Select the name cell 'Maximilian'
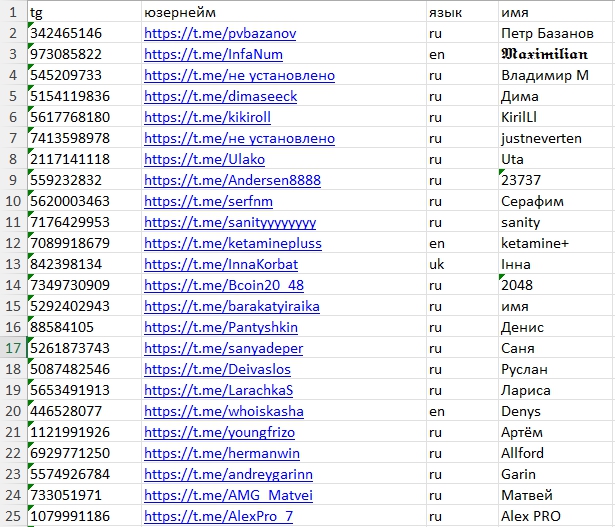615x527 pixels. click(x=557, y=54)
